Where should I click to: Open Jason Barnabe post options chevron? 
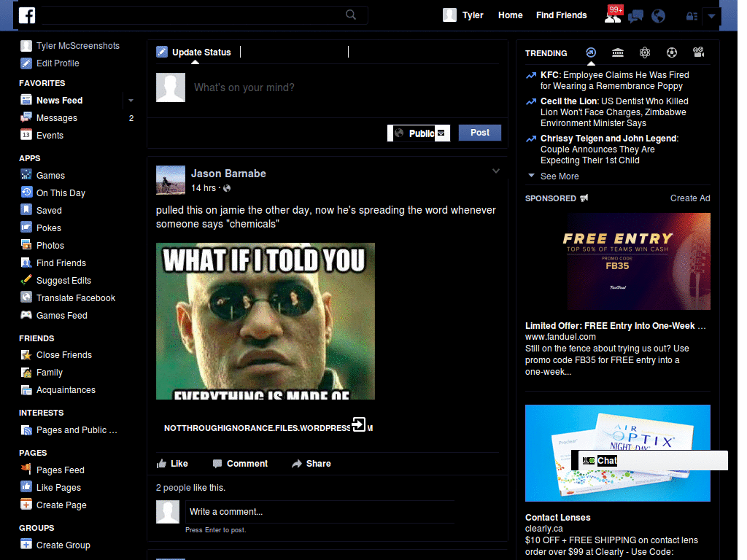(x=496, y=171)
